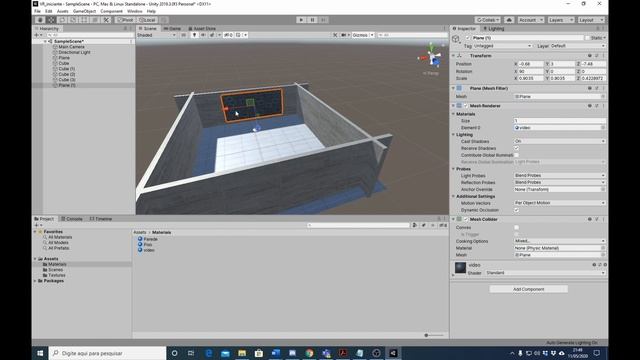The image size is (640, 360).
Task: Toggle Contribute Global Illumination checkbox
Action: coord(516,155)
